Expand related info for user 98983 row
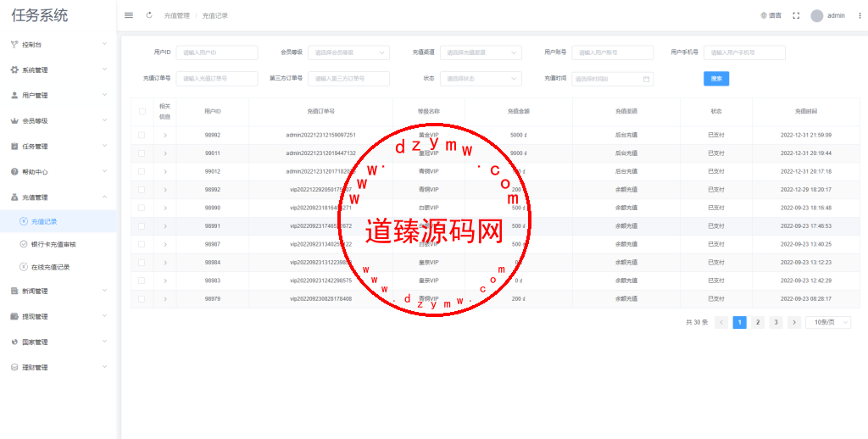The width and height of the screenshot is (868, 439). [165, 281]
